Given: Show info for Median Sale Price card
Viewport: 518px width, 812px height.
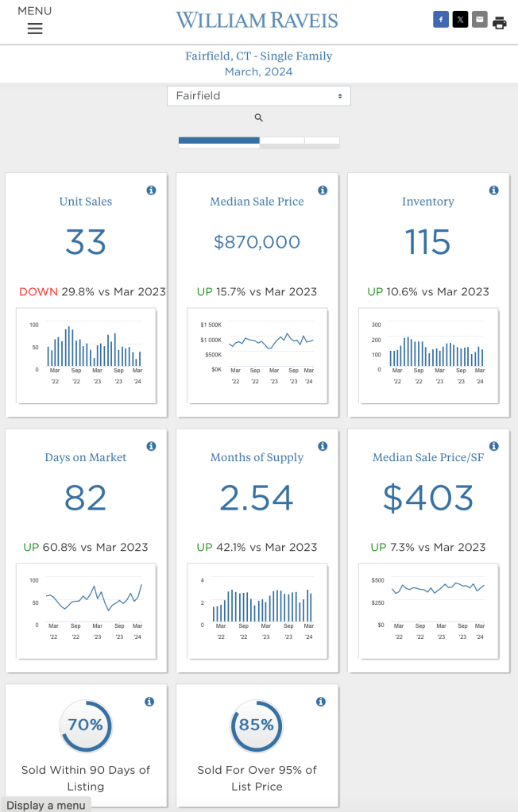Looking at the screenshot, I should tap(323, 190).
